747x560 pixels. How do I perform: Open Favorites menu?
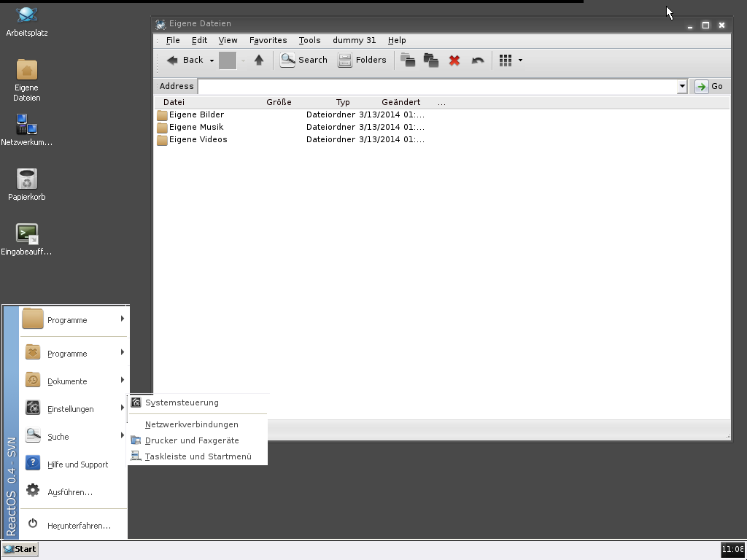coord(268,41)
